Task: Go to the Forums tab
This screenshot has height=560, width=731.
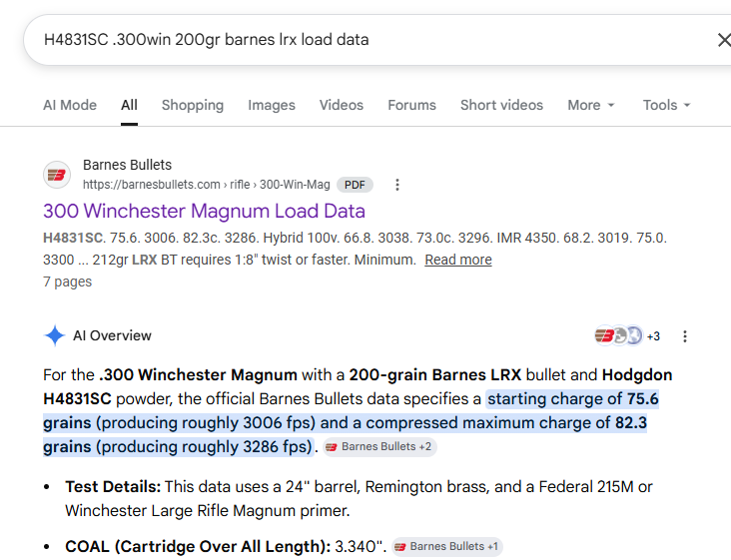Action: click(411, 105)
